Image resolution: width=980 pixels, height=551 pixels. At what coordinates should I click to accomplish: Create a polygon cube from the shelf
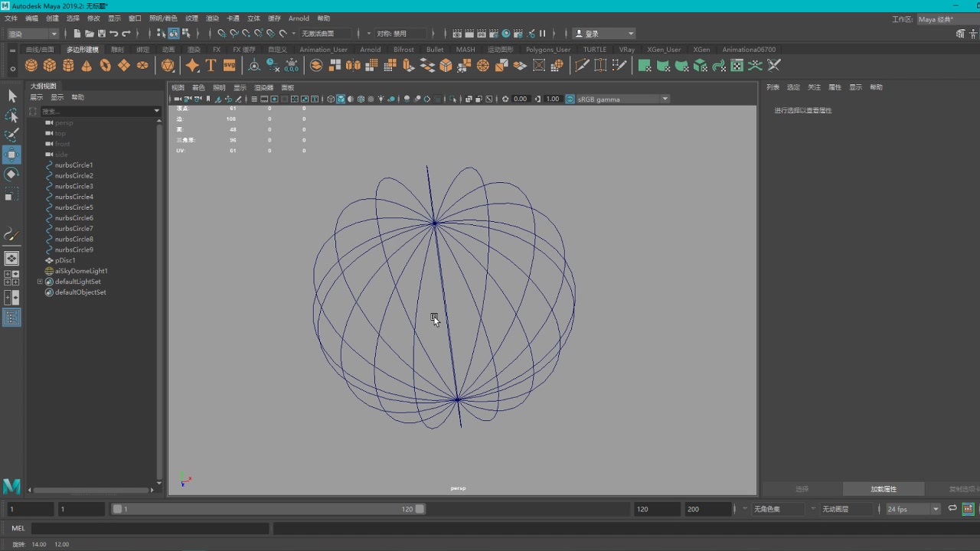coord(50,66)
